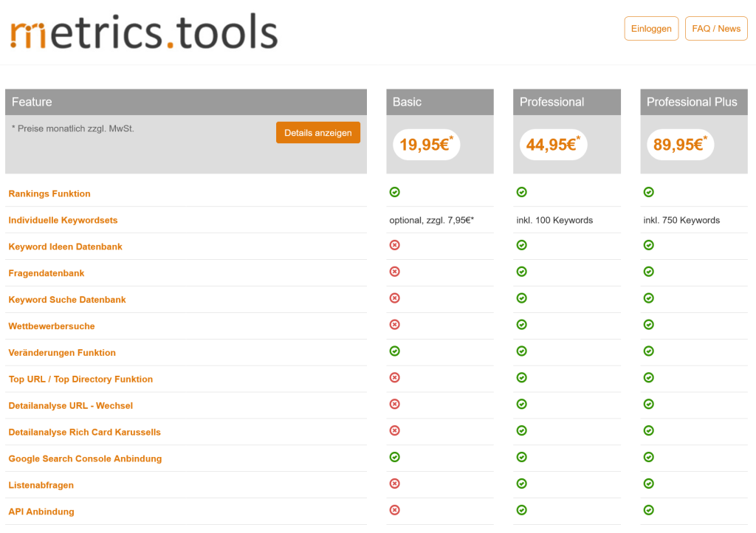The width and height of the screenshot is (756, 533).
Task: Click the Einloggen button
Action: coord(651,28)
